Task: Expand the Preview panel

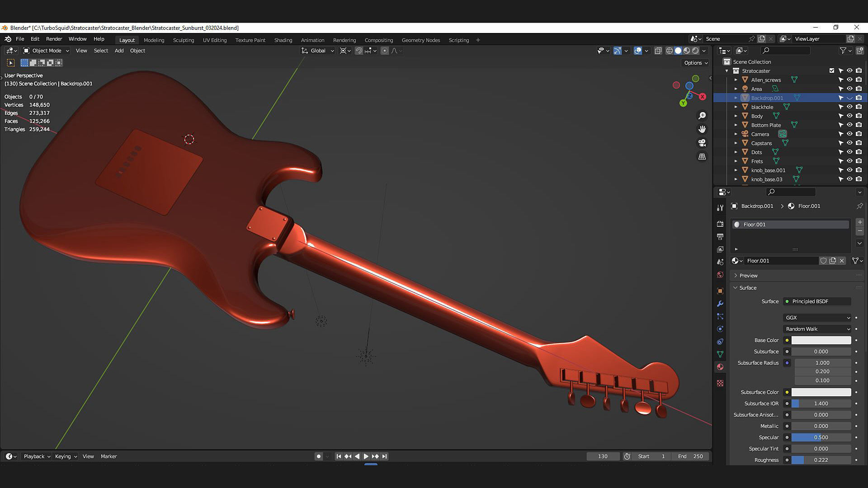Action: coord(748,276)
